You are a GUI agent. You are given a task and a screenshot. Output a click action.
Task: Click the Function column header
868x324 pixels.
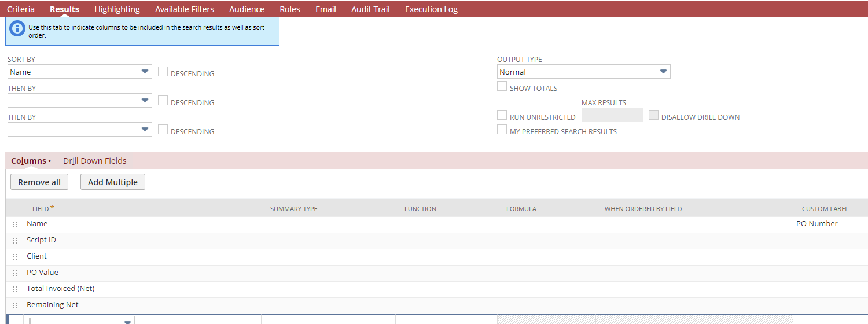click(x=421, y=209)
